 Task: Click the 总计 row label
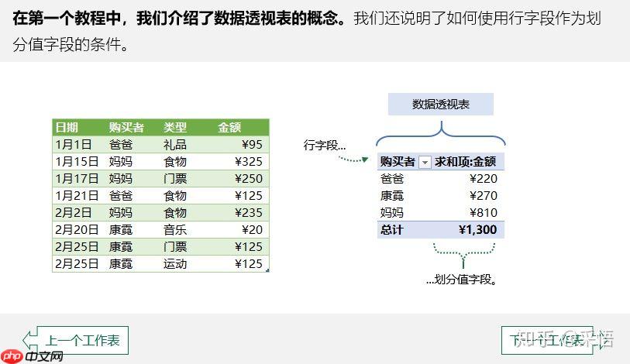pos(392,230)
